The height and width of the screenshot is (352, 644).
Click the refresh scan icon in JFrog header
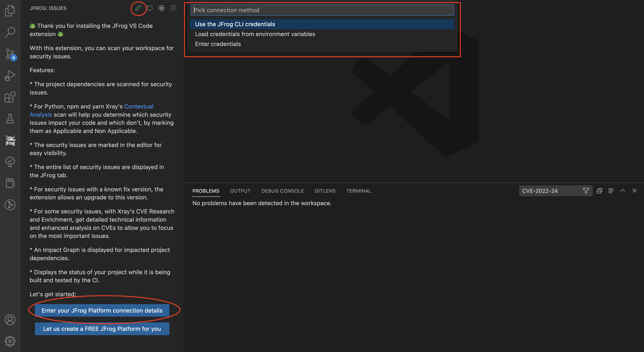click(150, 8)
